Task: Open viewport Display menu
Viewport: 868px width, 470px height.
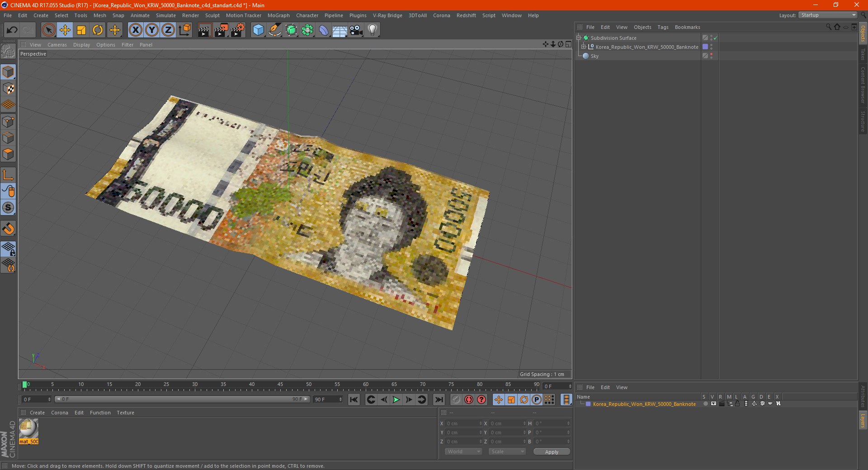Action: click(x=81, y=45)
